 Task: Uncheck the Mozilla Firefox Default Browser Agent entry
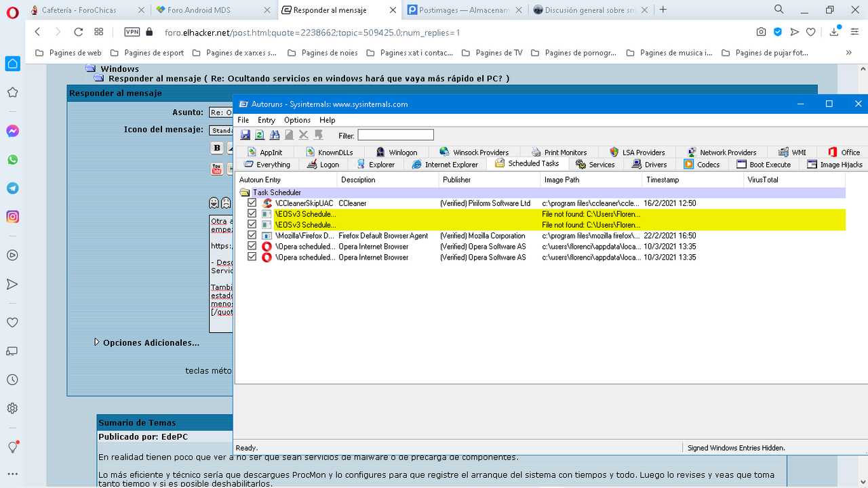[252, 236]
